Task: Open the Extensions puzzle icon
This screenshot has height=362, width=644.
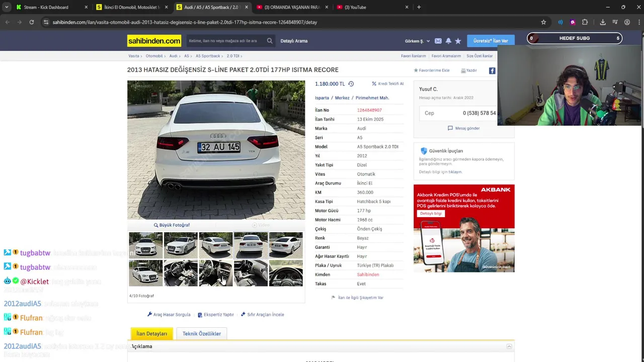Action: click(585, 22)
